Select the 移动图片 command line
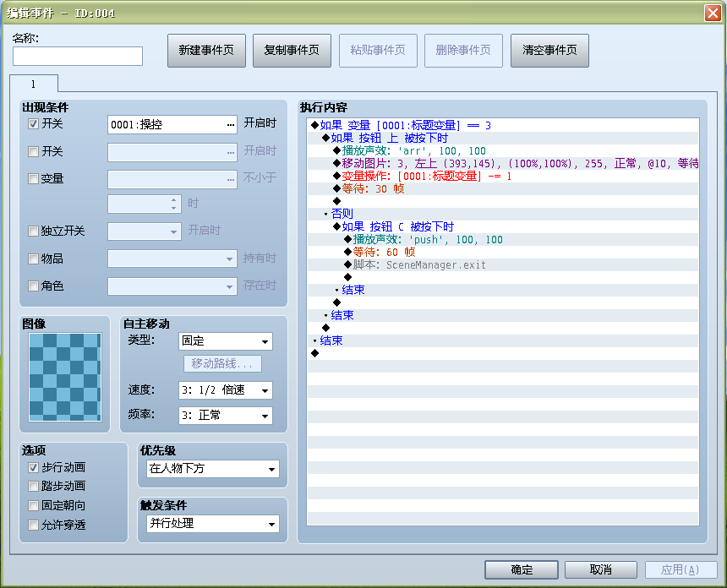The image size is (727, 588). pos(503,163)
